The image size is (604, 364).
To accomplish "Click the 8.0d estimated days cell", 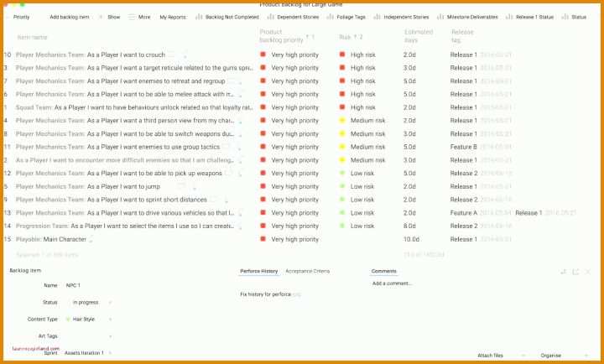I will point(409,226).
